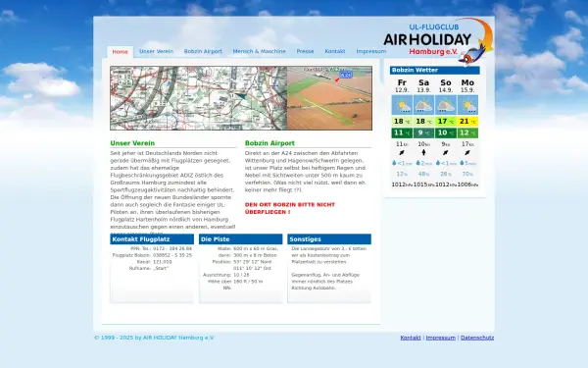The image size is (588, 368).
Task: Go to Bobzin Airport page
Action: pos(203,51)
